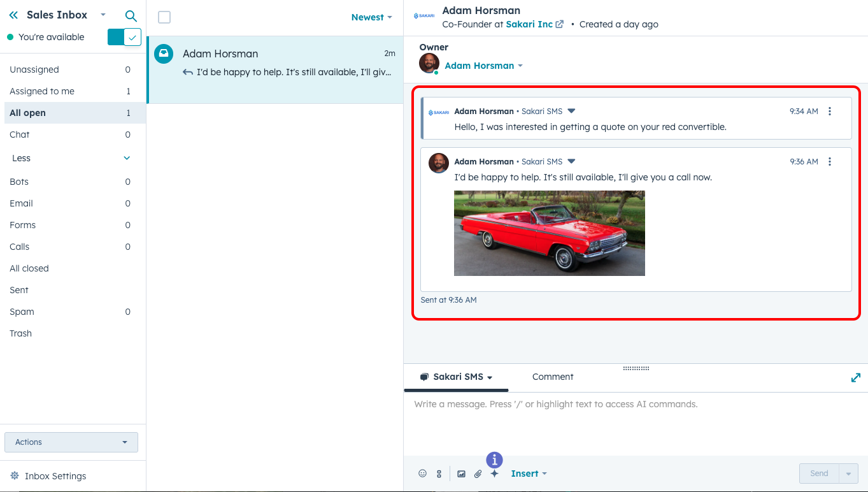Click the Sent at 9:36 AM status text
The height and width of the screenshot is (492, 868).
[448, 300]
